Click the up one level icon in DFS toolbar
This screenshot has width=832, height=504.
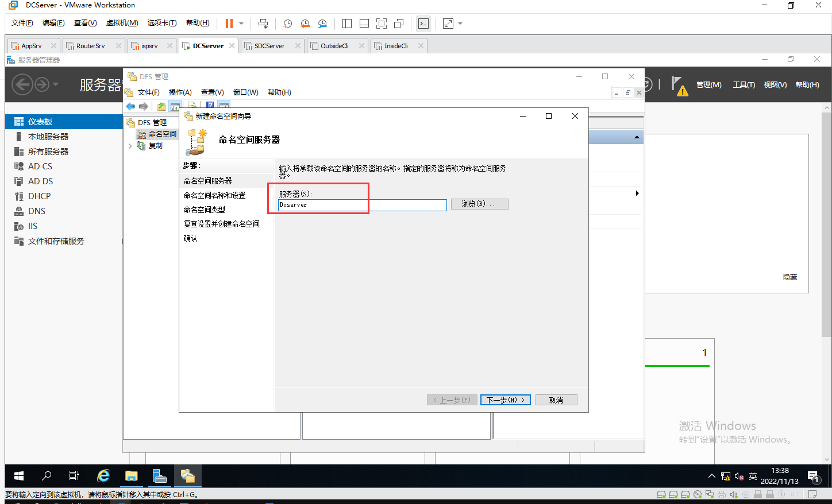point(161,106)
